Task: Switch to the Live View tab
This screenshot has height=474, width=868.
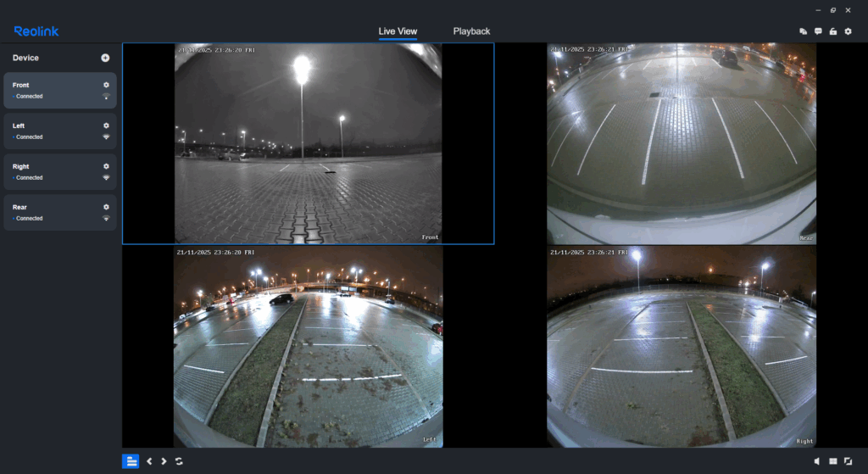Action: coord(398,31)
